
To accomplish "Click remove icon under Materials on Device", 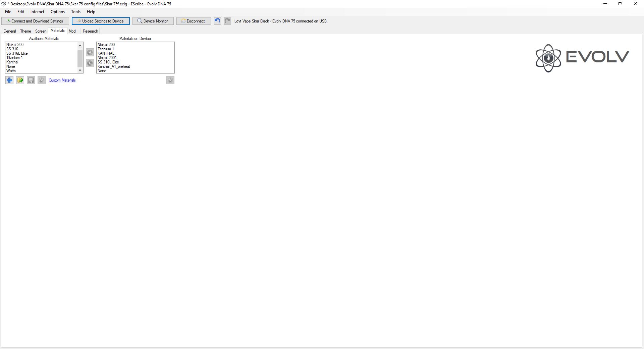I will (170, 80).
